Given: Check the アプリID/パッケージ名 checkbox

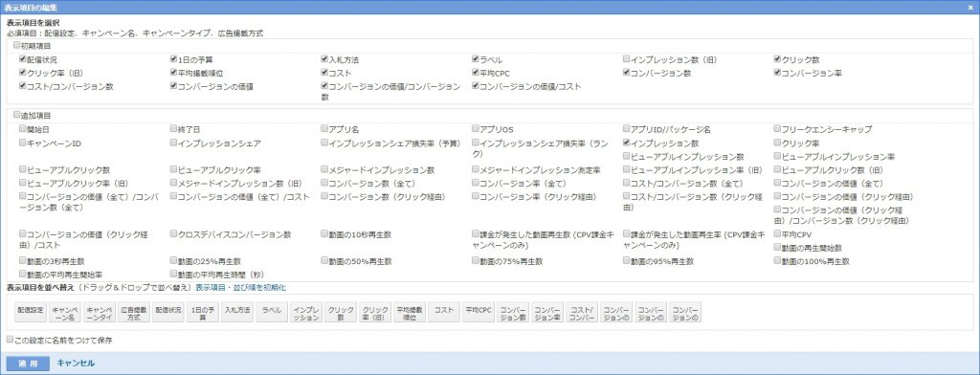Looking at the screenshot, I should coord(626,129).
